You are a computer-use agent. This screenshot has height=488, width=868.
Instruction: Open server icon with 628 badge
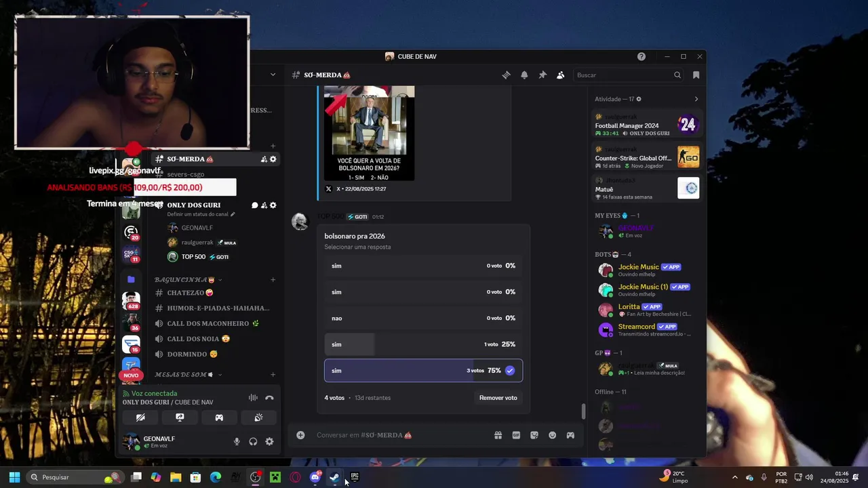(x=131, y=300)
